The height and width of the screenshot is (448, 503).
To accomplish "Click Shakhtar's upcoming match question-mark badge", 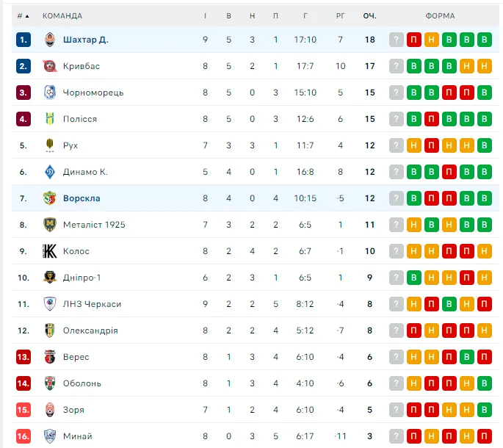I will (397, 40).
